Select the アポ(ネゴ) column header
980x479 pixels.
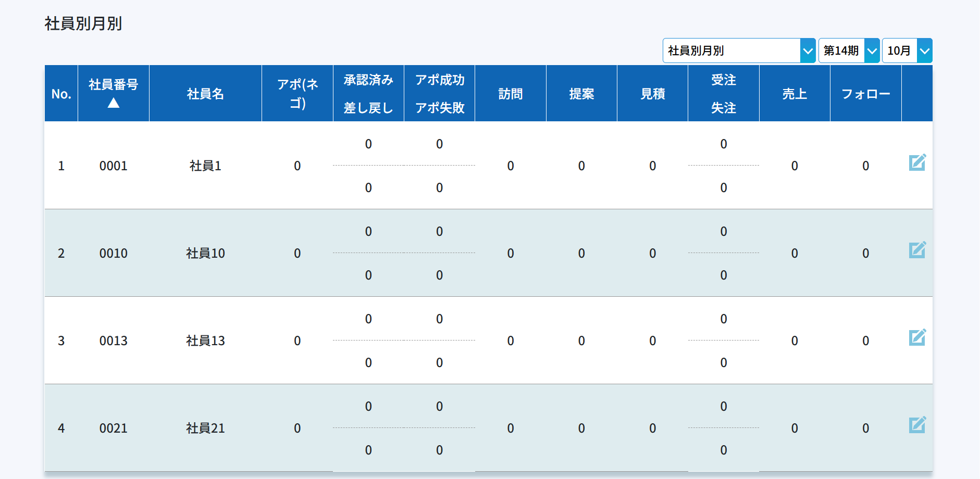(297, 94)
